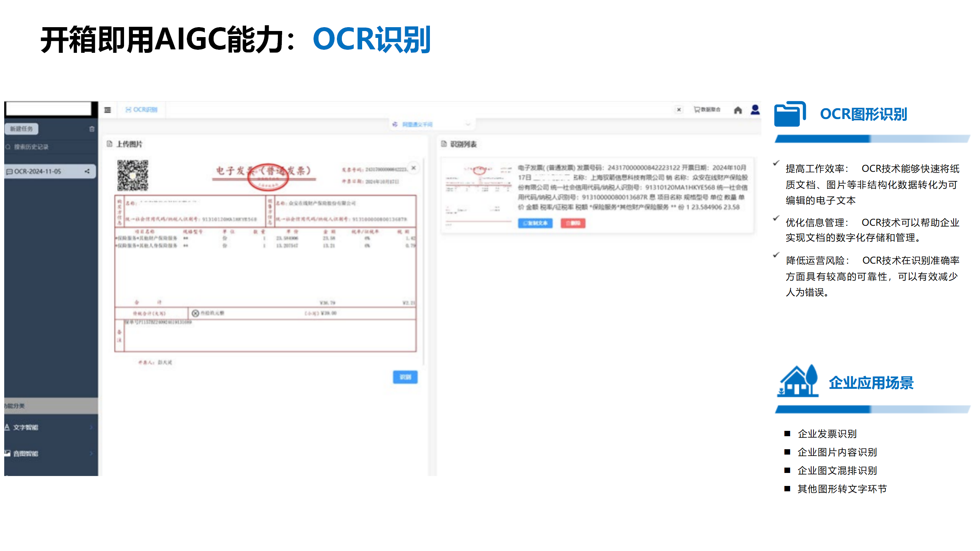980x551 pixels.
Task: Open the user profile avatar icon
Action: (x=755, y=110)
